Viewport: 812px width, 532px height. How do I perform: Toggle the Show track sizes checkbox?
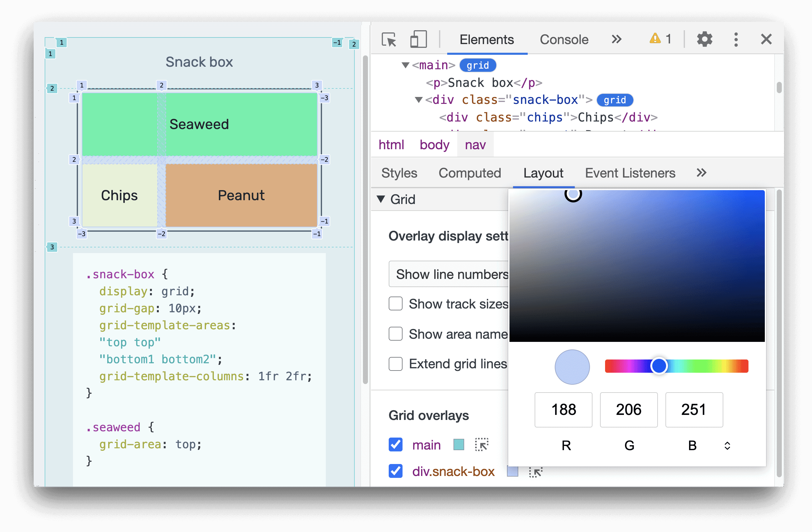tap(393, 303)
